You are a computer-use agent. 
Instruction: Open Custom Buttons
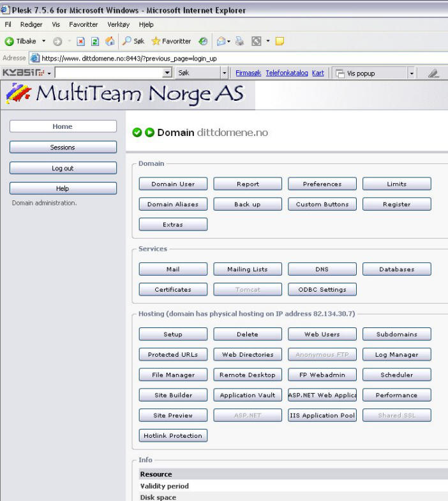click(x=322, y=204)
